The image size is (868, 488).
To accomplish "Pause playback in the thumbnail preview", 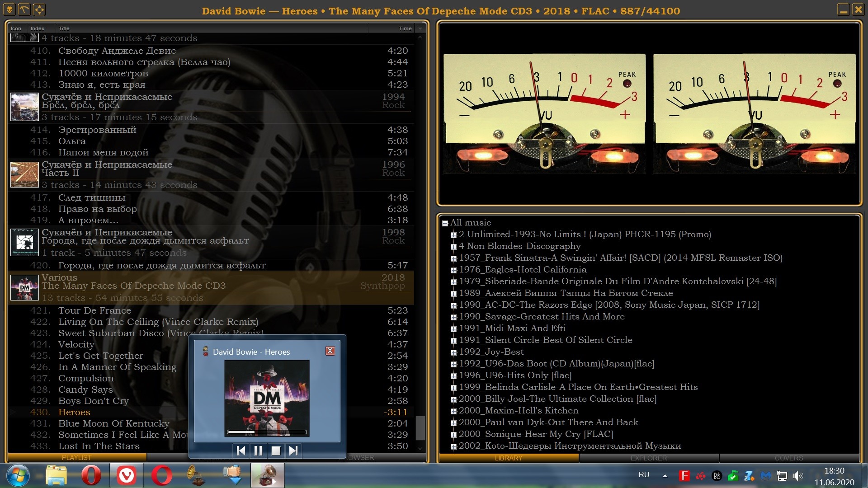I will point(258,450).
